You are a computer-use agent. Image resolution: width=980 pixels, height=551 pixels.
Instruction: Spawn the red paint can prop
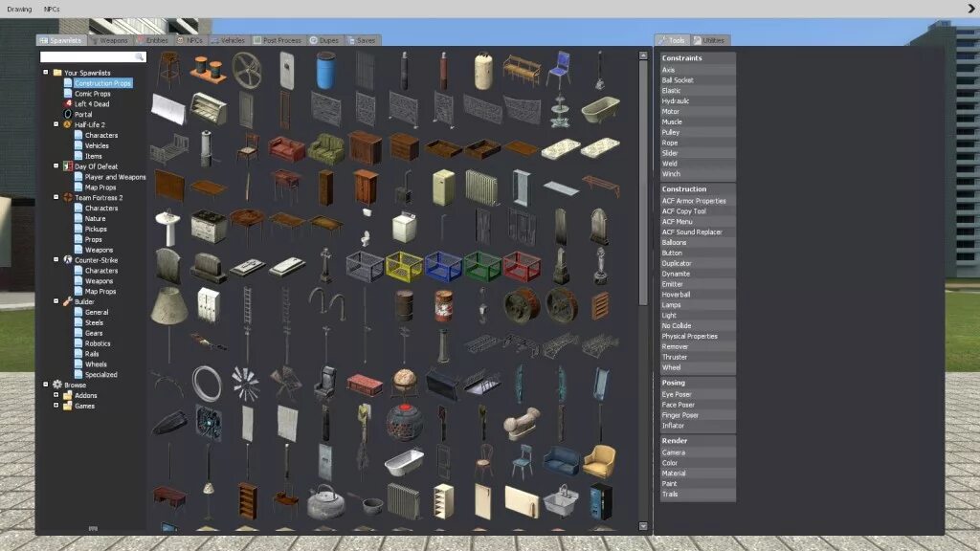pos(444,306)
